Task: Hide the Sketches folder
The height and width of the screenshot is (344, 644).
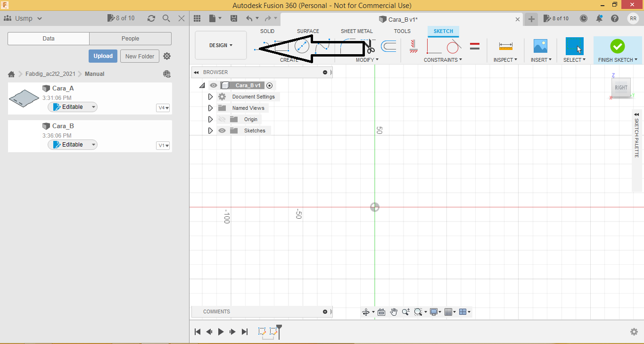Action: point(222,131)
